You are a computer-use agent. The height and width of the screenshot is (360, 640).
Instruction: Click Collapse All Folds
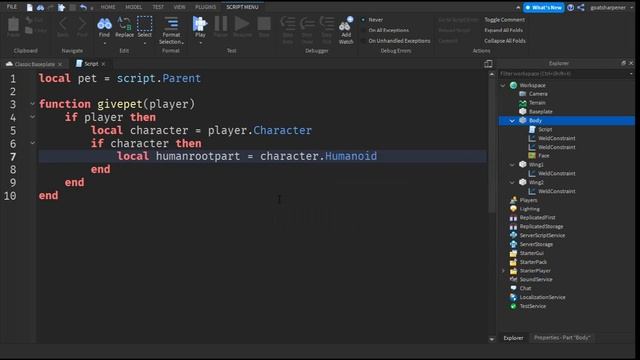click(504, 41)
